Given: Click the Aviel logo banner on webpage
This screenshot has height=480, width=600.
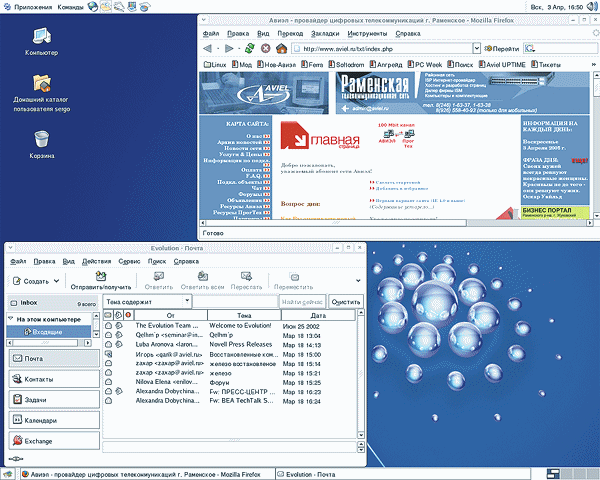Looking at the screenshot, I should tap(264, 93).
